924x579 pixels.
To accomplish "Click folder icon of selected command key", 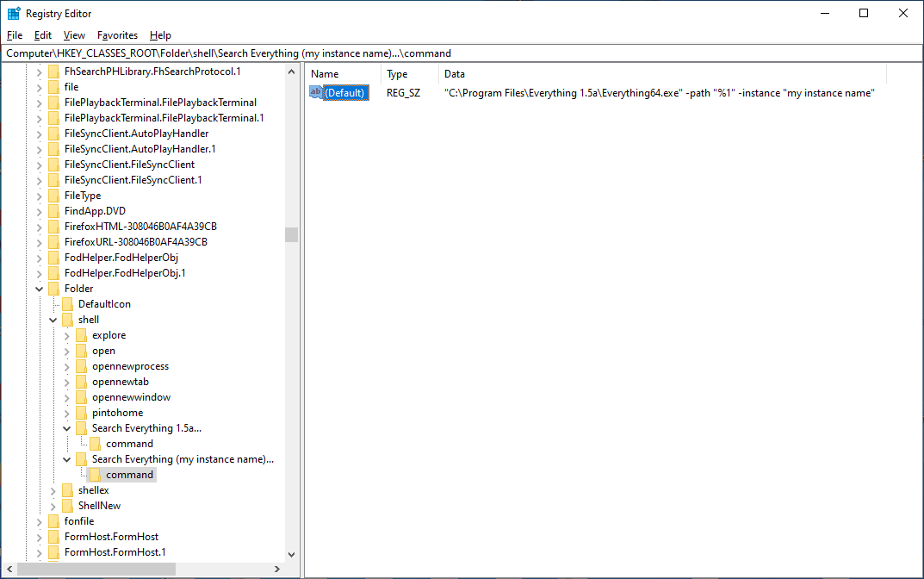I will click(96, 475).
